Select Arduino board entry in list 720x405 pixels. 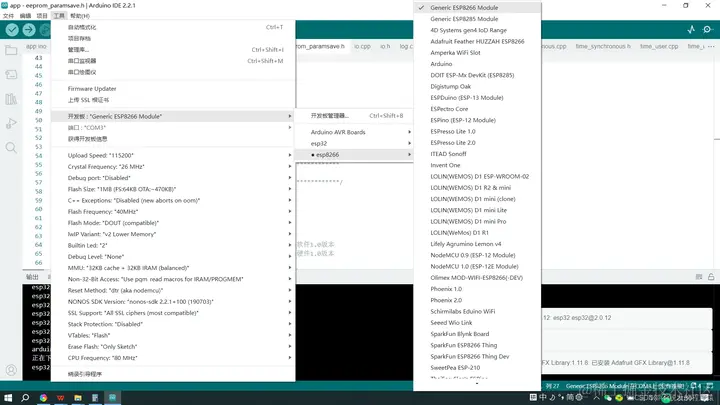[x=477, y=64]
